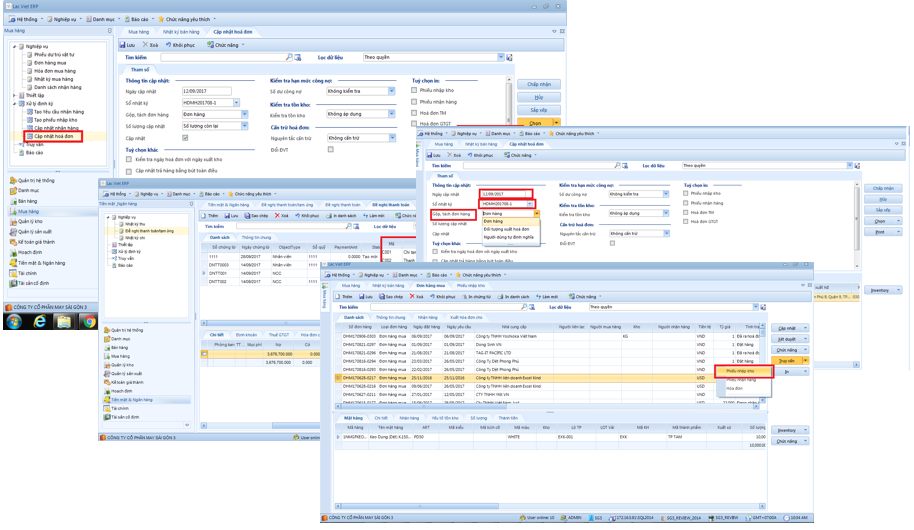Click bottom horizontal scrollbar in Đơn hàng mua window
The image size is (914, 530).
click(550, 506)
